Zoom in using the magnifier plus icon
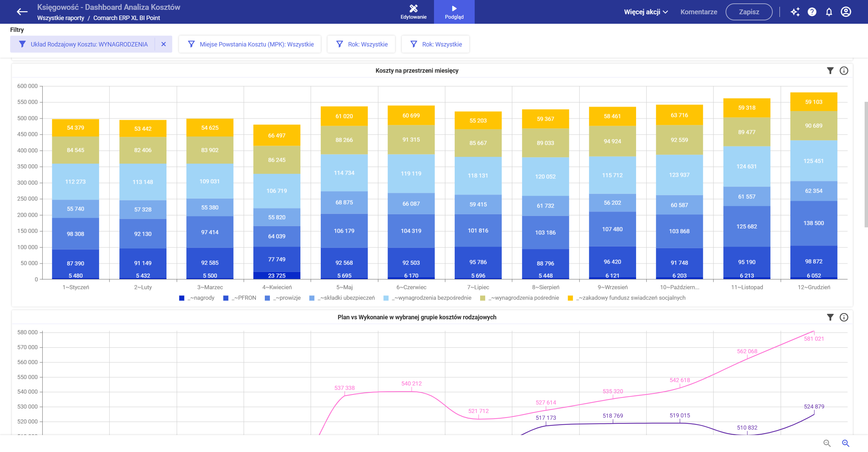This screenshot has width=868, height=452. (x=846, y=443)
